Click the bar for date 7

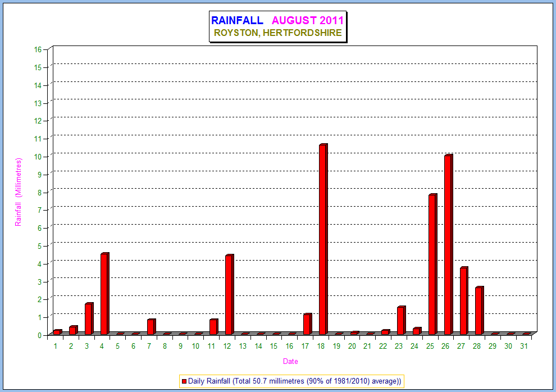(152, 327)
